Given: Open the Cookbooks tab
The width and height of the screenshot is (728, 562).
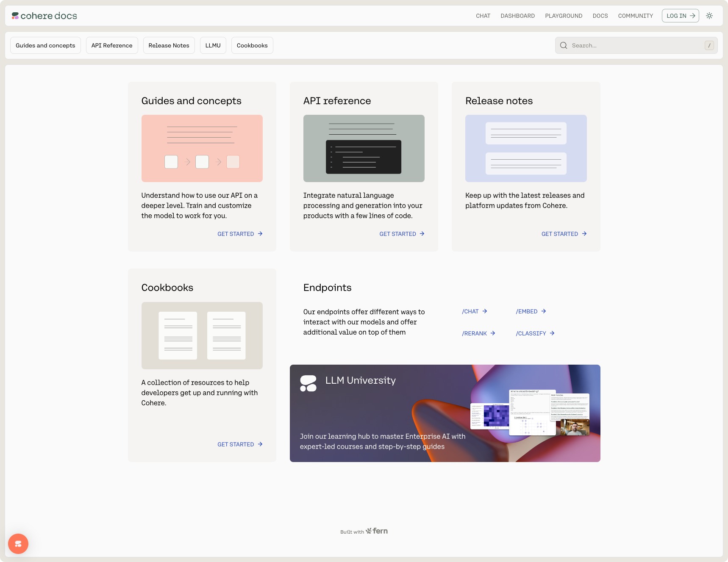Looking at the screenshot, I should click(252, 45).
